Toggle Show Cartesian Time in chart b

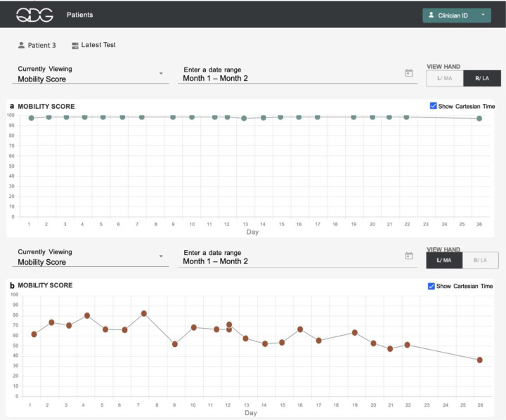point(431,286)
